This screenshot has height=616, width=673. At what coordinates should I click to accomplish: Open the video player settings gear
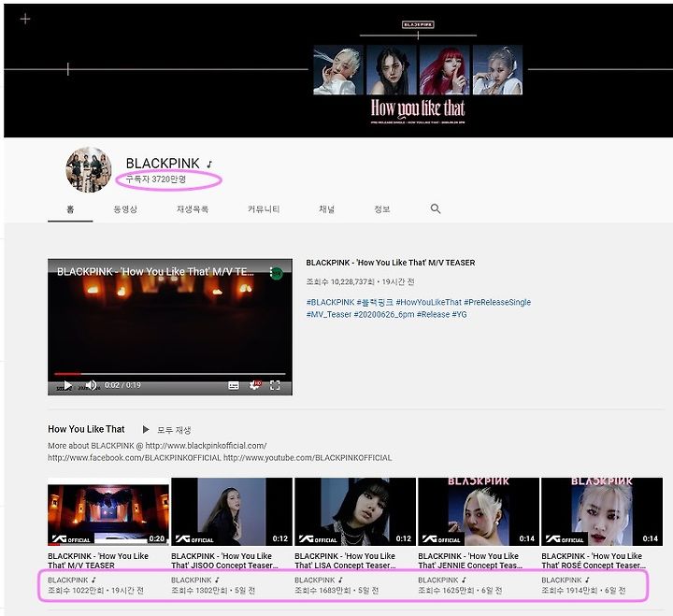[x=255, y=385]
